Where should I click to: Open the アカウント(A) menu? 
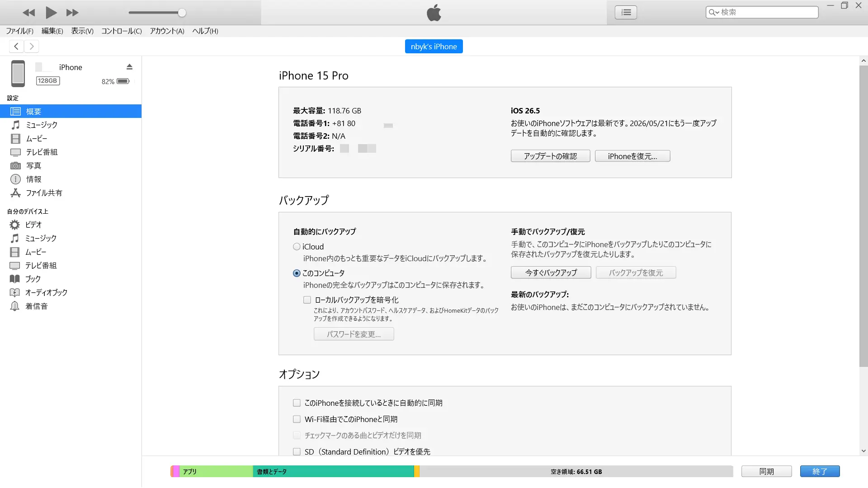[167, 31]
